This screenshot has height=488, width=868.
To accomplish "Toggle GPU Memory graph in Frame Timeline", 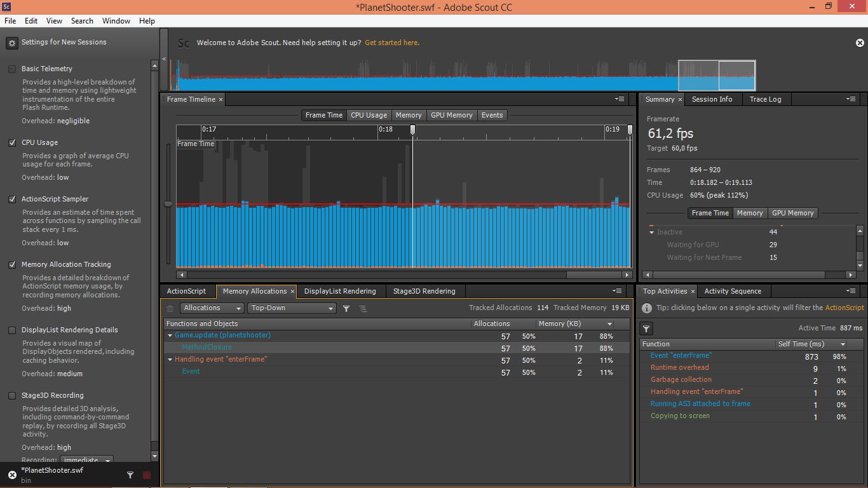I will (x=452, y=115).
